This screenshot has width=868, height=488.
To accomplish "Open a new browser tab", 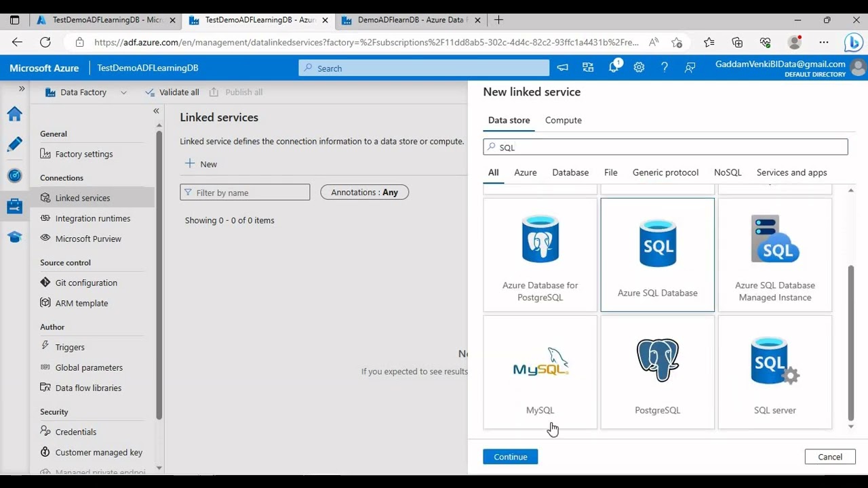I will coord(498,20).
